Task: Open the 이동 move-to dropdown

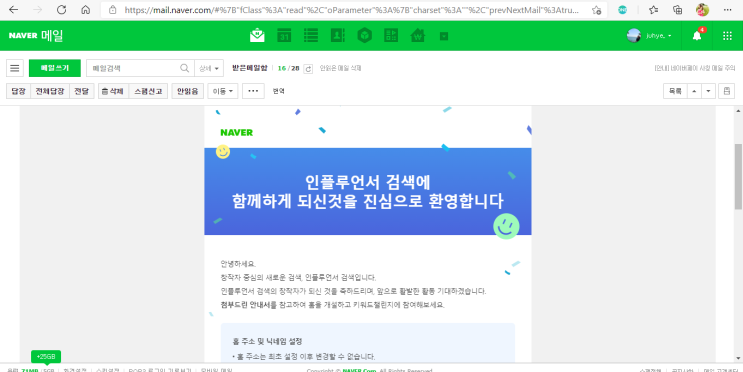Action: point(223,91)
